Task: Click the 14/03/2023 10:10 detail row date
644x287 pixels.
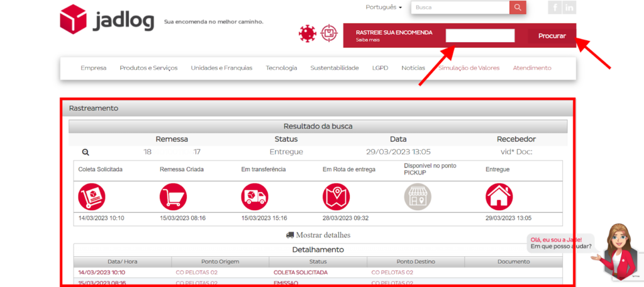Action: (102, 272)
